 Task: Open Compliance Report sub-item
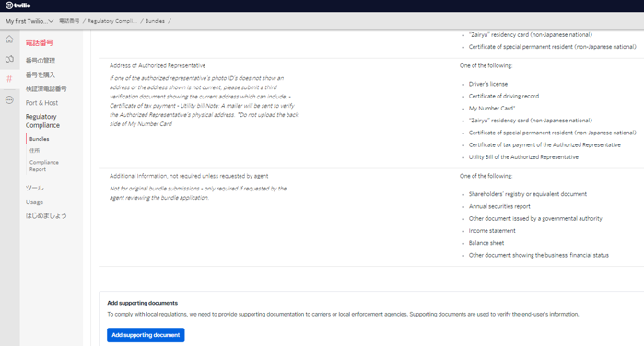click(x=44, y=166)
